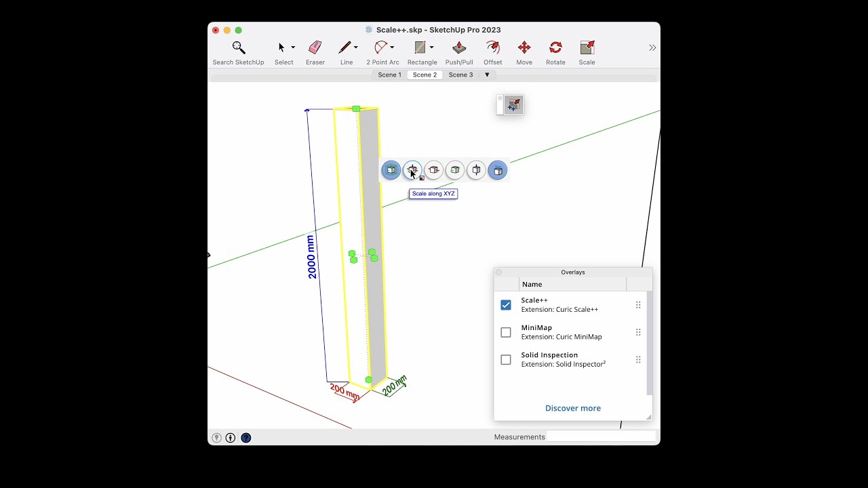Screen dimensions: 868x488
Task: Activate the Push/Pull tool
Action: (x=459, y=53)
